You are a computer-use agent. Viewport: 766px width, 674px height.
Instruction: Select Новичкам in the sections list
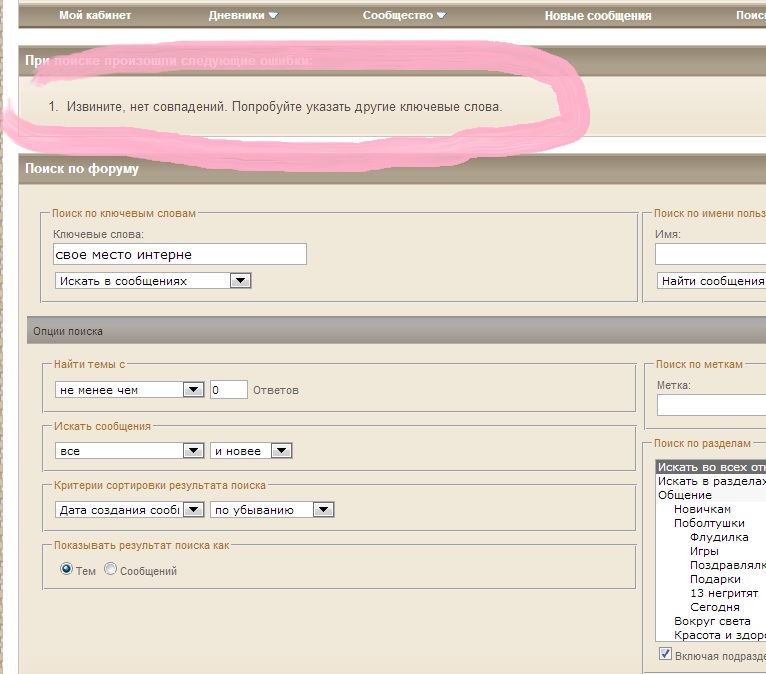pos(702,509)
